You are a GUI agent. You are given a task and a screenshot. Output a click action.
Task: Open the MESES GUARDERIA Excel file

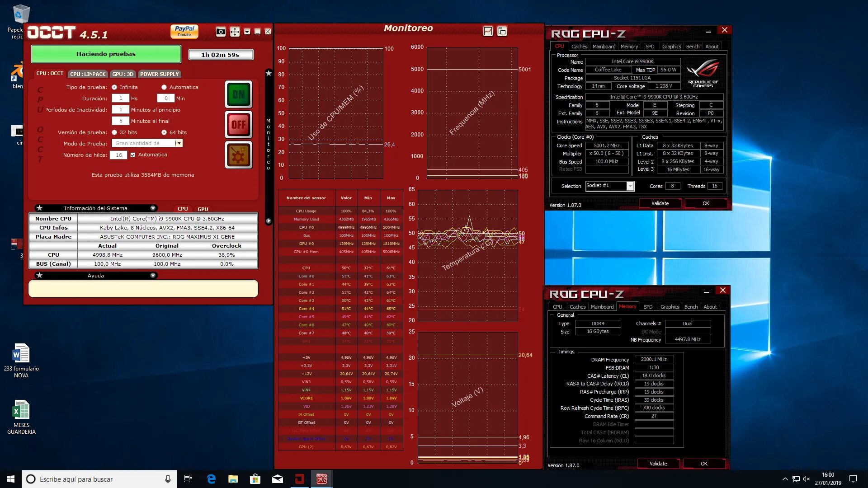click(21, 417)
